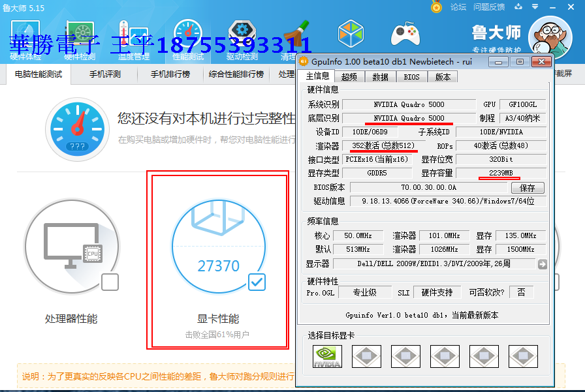Switch to the 手机排行榜 tab

click(170, 74)
